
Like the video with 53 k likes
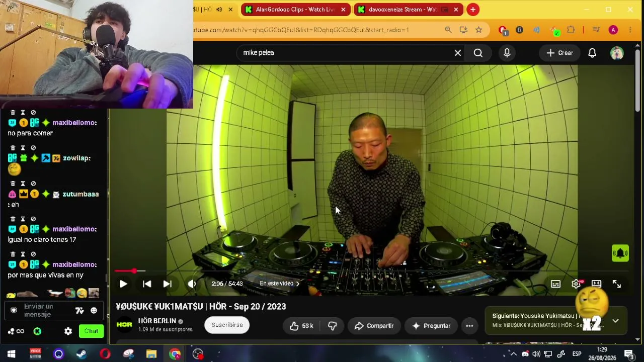pos(301,326)
